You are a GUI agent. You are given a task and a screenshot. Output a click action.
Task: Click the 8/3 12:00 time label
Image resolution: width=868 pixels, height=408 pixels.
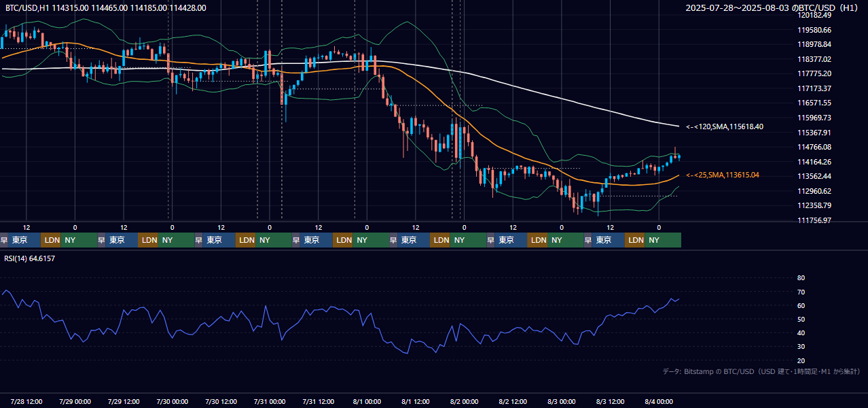tap(611, 401)
